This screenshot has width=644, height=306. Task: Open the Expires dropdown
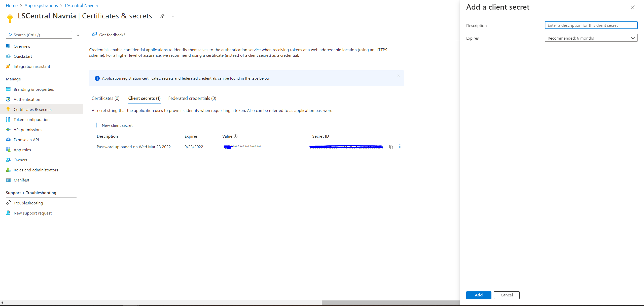click(591, 38)
